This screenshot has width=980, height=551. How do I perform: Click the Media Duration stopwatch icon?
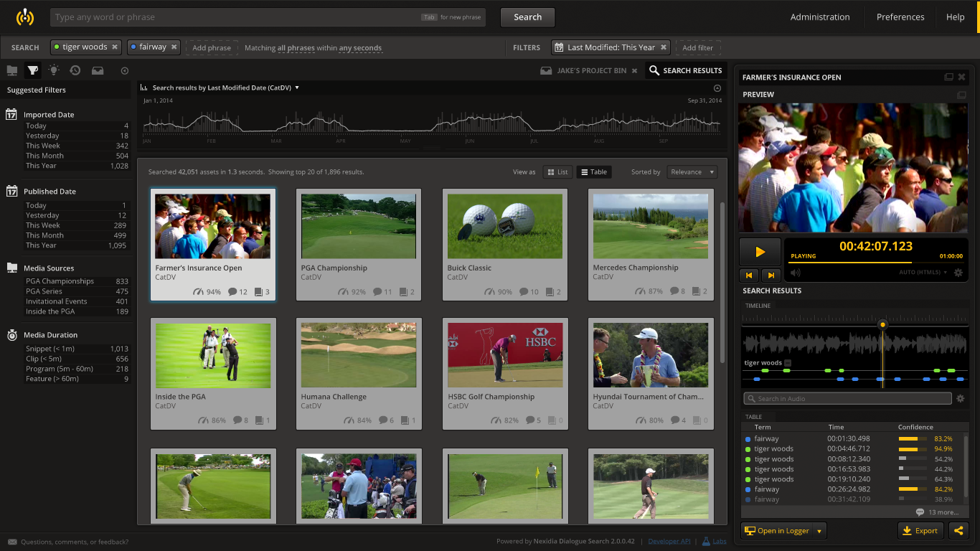tap(11, 334)
